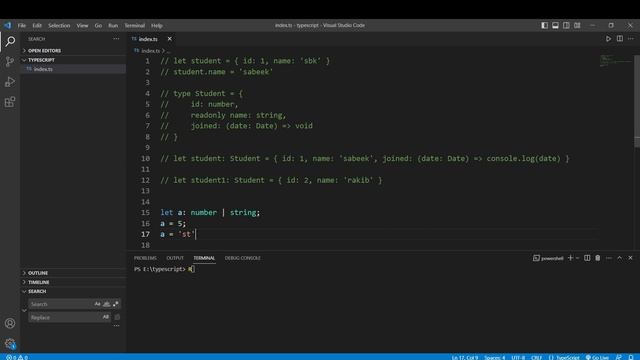640x360 pixels.
Task: Open the Edit menu
Action: pos(37,25)
